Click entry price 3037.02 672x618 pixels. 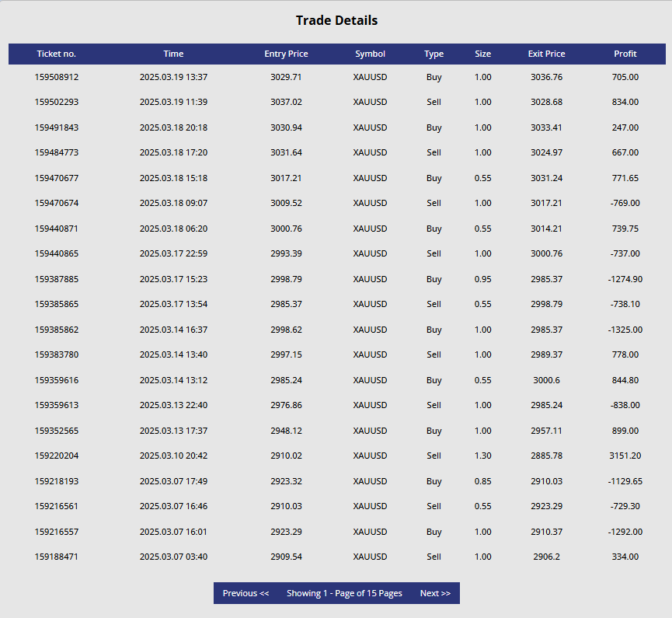[287, 102]
